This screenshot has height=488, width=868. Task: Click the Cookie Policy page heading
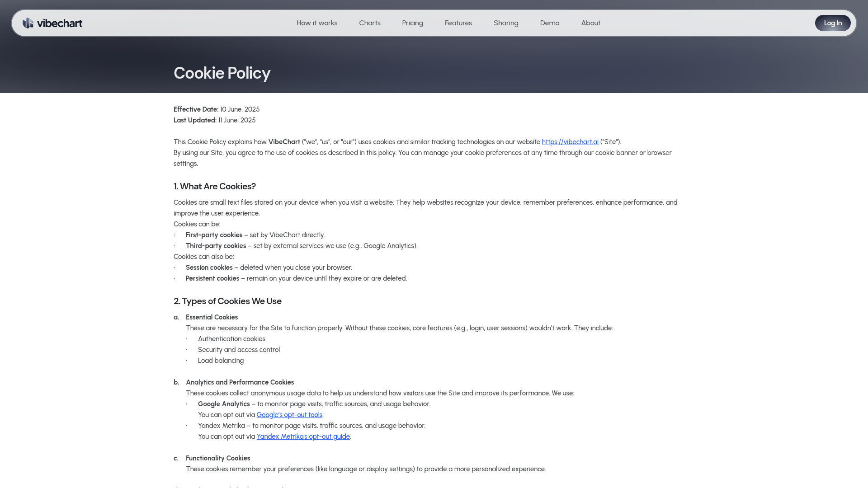coord(222,73)
